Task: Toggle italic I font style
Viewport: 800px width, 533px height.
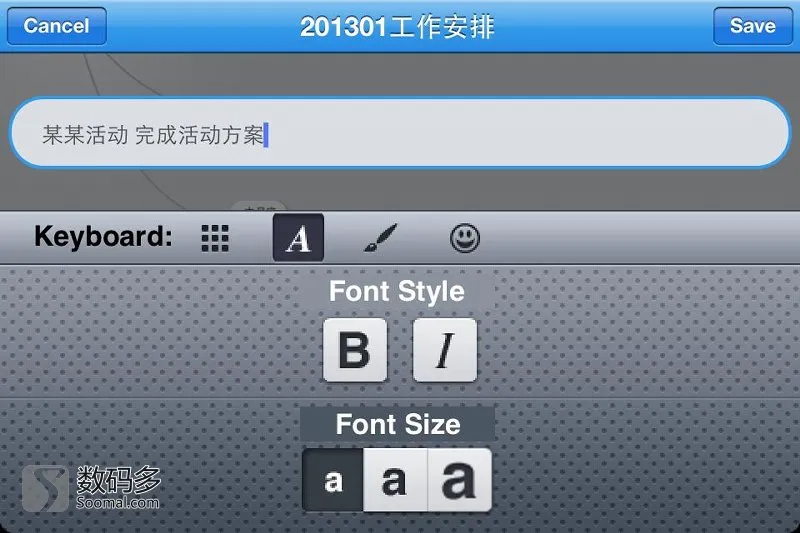Action: coord(445,350)
